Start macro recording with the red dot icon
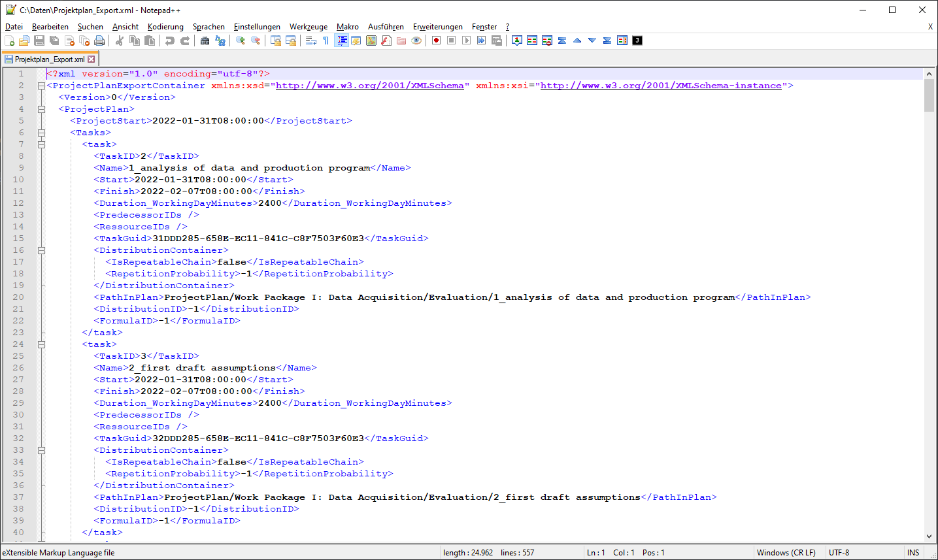The height and width of the screenshot is (560, 938). 436,40
